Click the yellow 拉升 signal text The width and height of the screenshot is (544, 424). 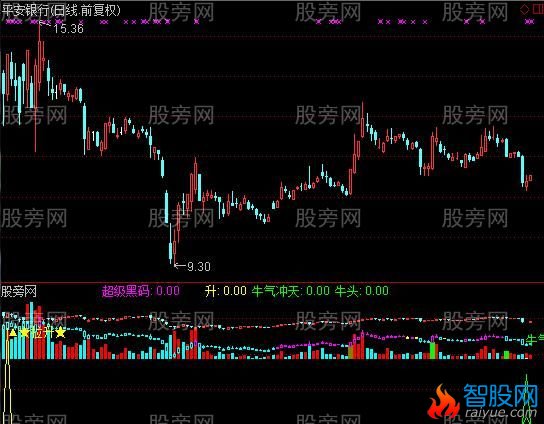tap(42, 333)
